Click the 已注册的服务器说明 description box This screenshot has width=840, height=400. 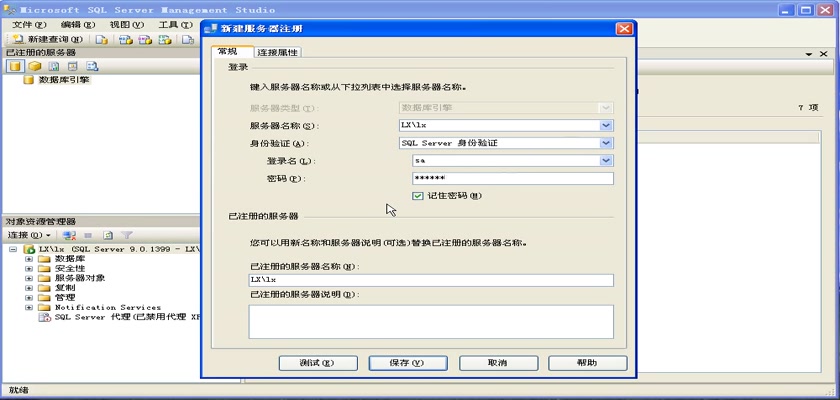tap(431, 322)
